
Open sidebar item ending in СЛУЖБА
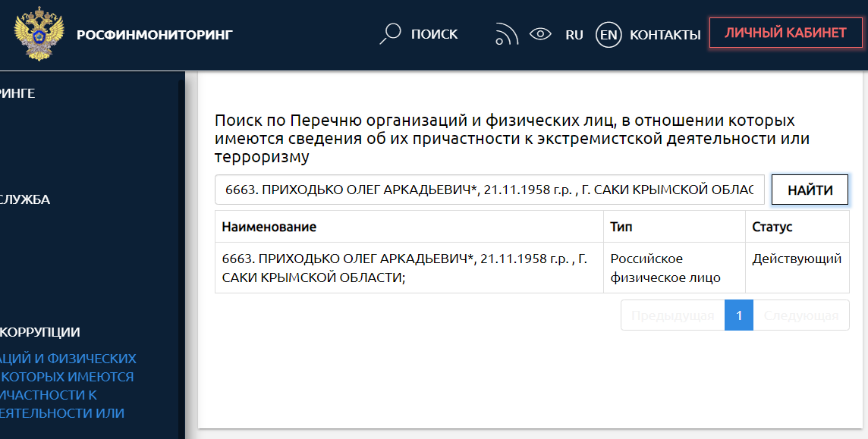[x=25, y=200]
